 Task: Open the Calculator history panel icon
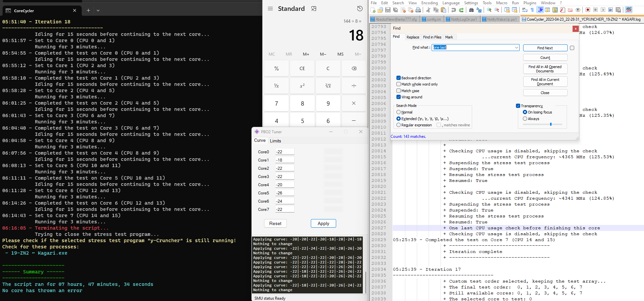360,9
